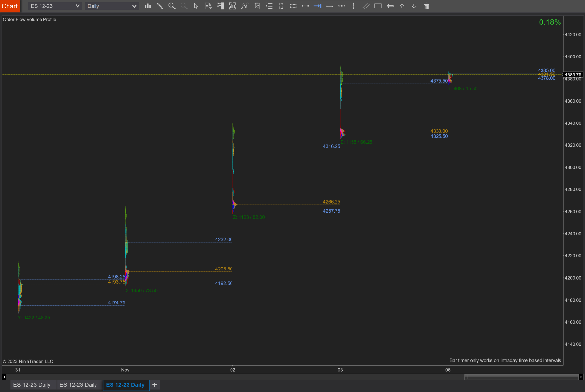
Task: Click the trash can delete drawings icon
Action: pyautogui.click(x=427, y=6)
